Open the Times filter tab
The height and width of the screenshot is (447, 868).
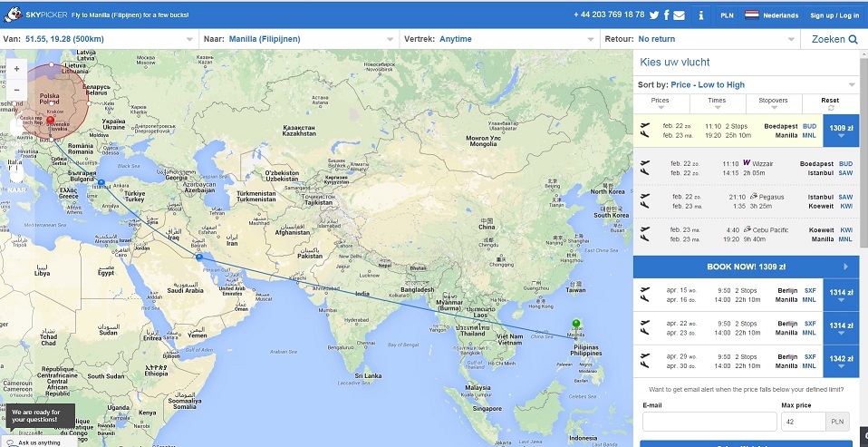[x=717, y=103]
